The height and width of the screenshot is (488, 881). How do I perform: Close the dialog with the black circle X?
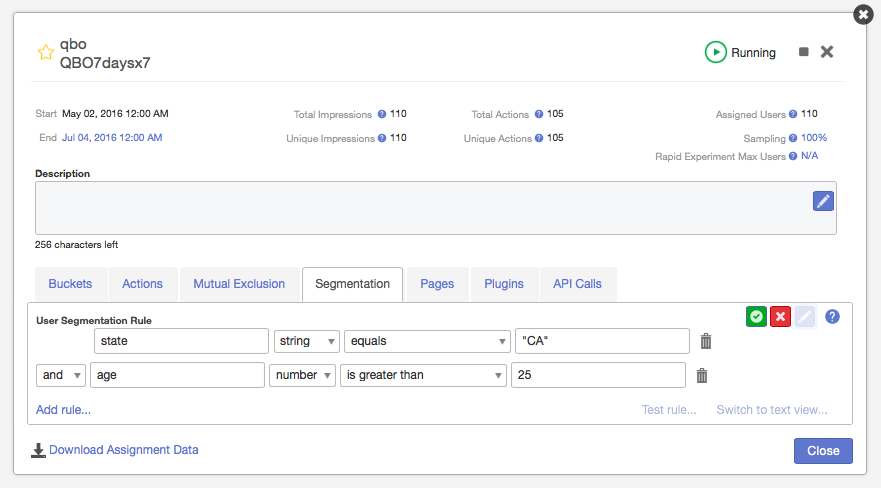point(863,15)
